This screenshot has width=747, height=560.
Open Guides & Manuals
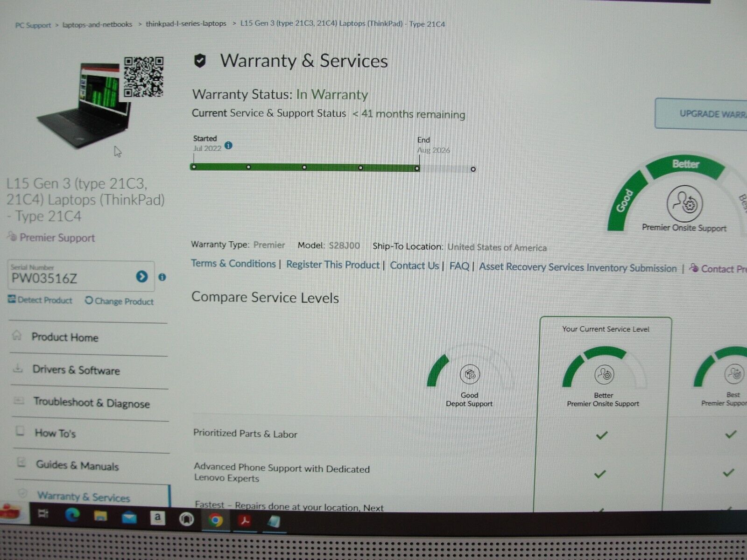click(77, 465)
